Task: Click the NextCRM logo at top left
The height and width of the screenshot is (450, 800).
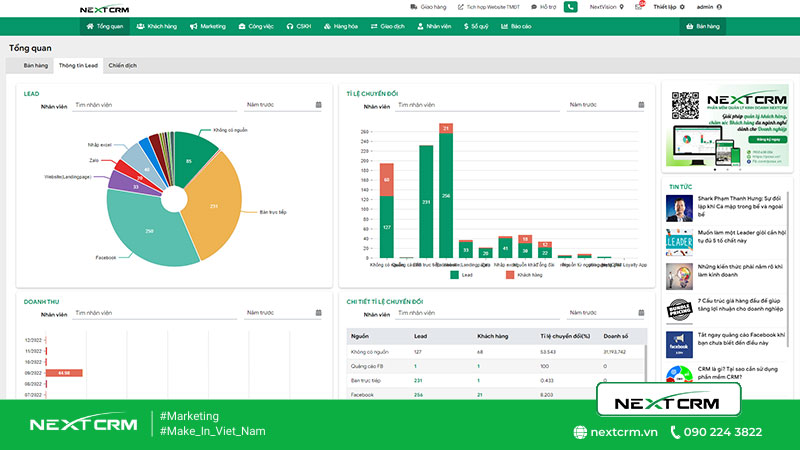Action: [x=104, y=9]
